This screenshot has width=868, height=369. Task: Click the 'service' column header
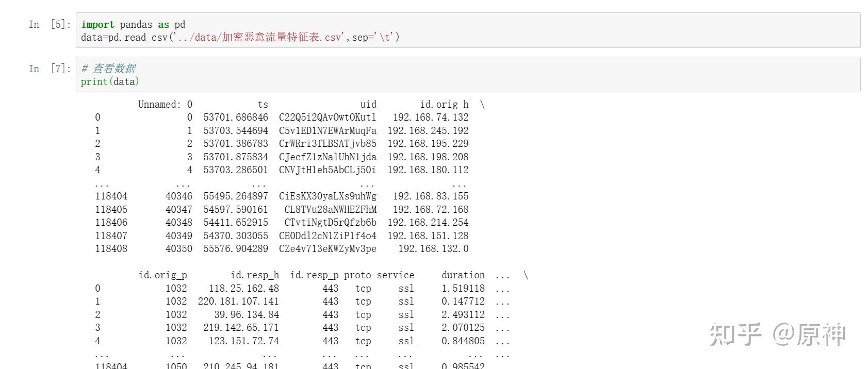tap(396, 275)
